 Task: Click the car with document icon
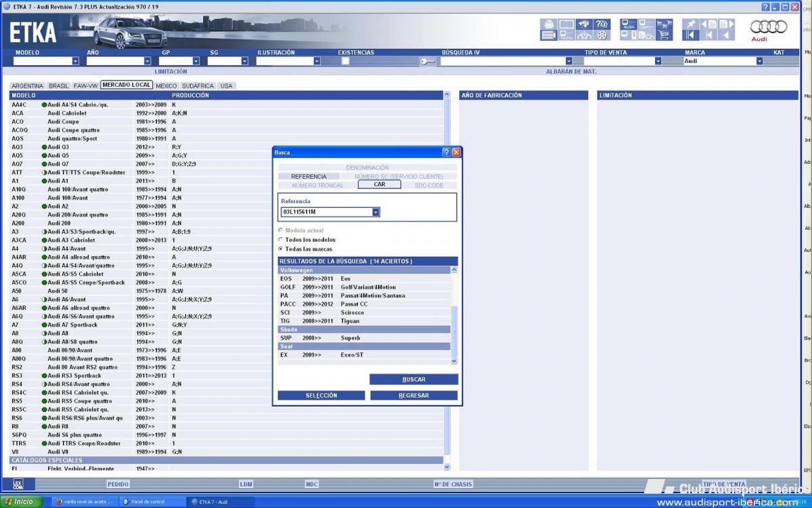[x=646, y=35]
